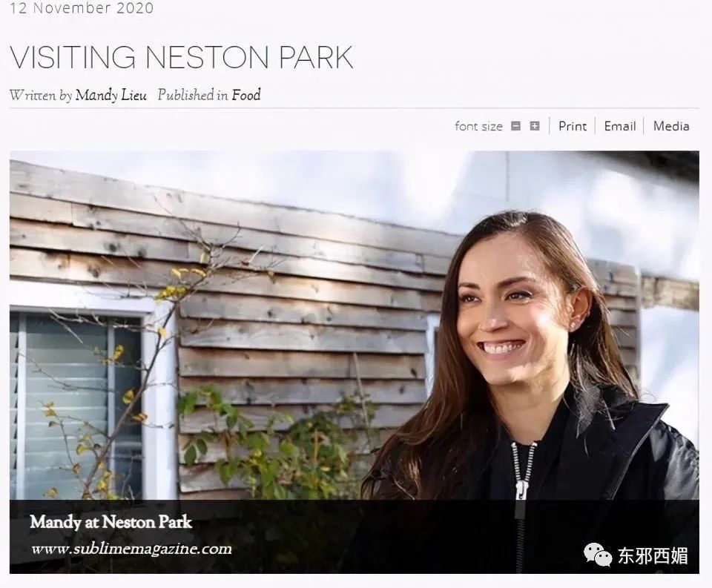Open author Mandy Lieu's page
The width and height of the screenshot is (712, 588).
click(x=111, y=95)
